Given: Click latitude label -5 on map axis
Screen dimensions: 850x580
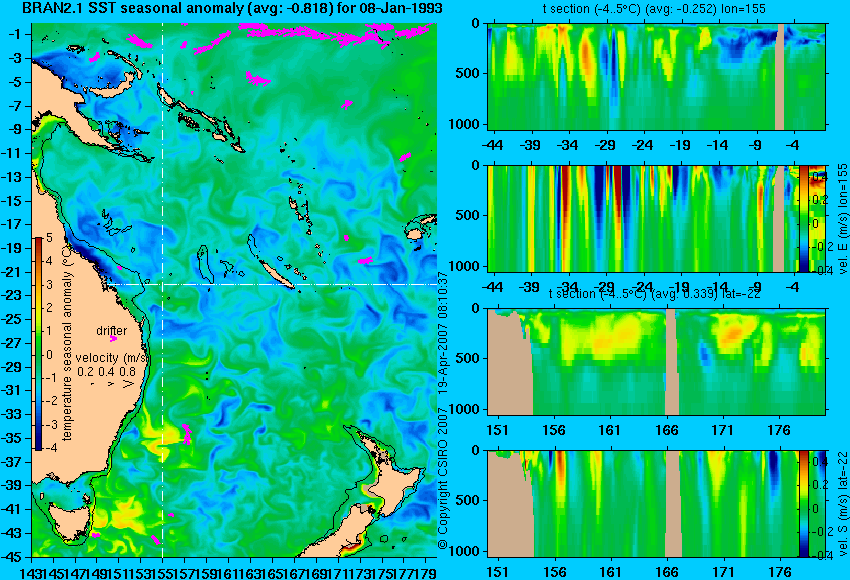Looking at the screenshot, I should pyautogui.click(x=14, y=82).
